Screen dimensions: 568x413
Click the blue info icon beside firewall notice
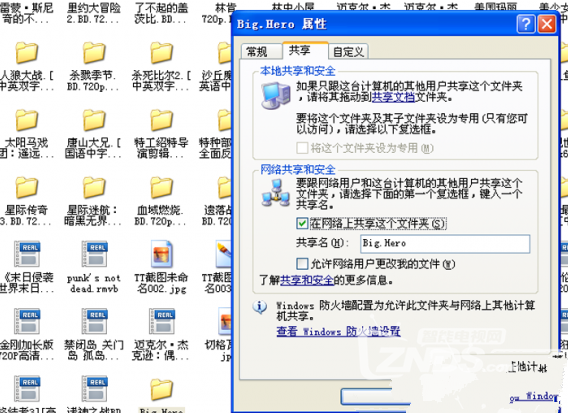coord(260,307)
